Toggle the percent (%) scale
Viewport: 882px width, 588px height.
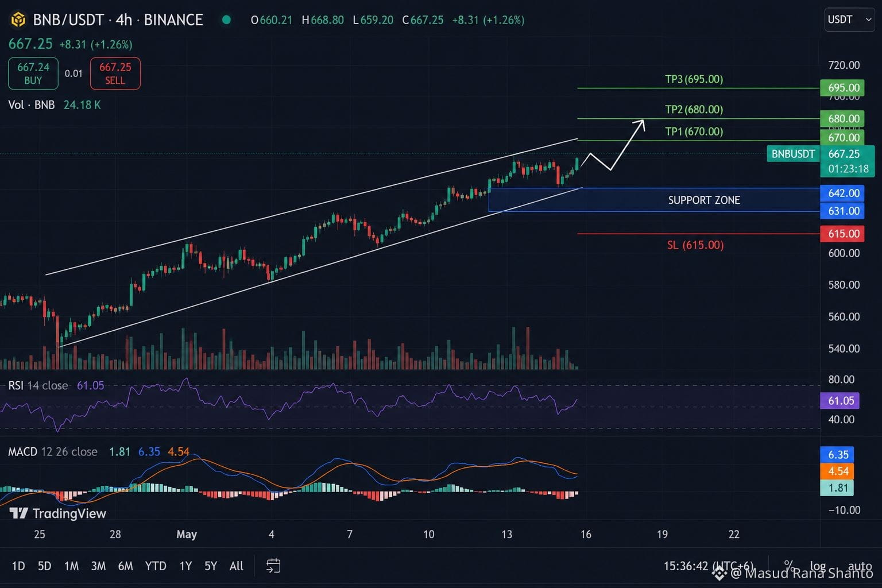[789, 566]
